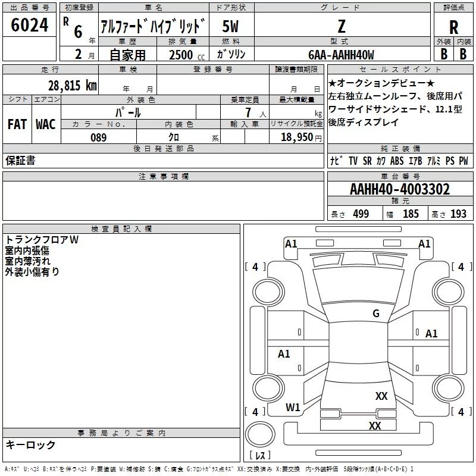Click the 保証書 text under later-shipped parts
This screenshot has height=476, width=476.
[20, 161]
